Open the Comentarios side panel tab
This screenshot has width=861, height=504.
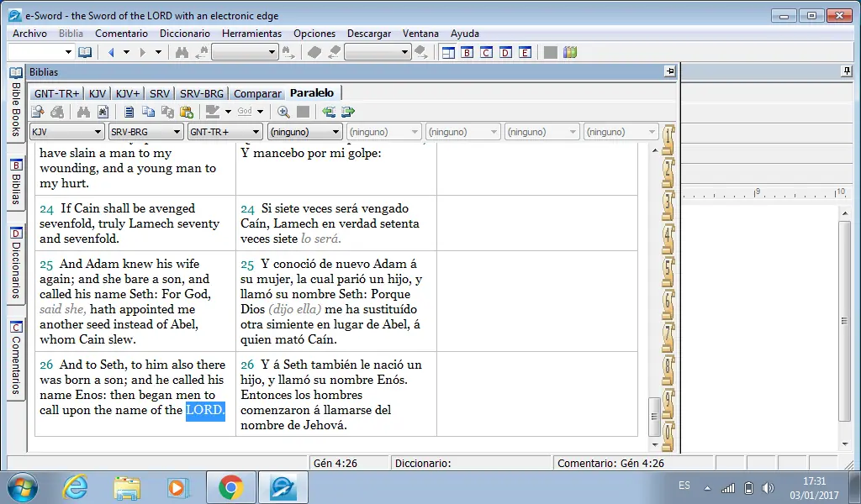pyautogui.click(x=16, y=359)
